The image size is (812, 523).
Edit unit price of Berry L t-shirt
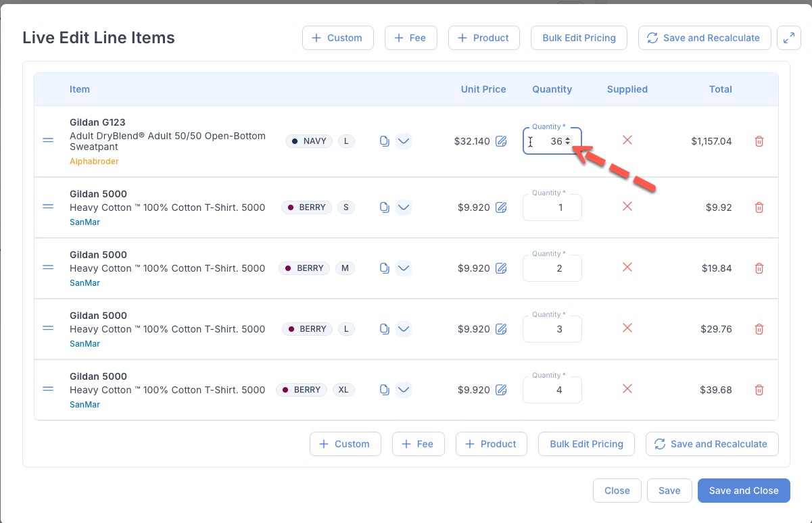[x=501, y=329]
